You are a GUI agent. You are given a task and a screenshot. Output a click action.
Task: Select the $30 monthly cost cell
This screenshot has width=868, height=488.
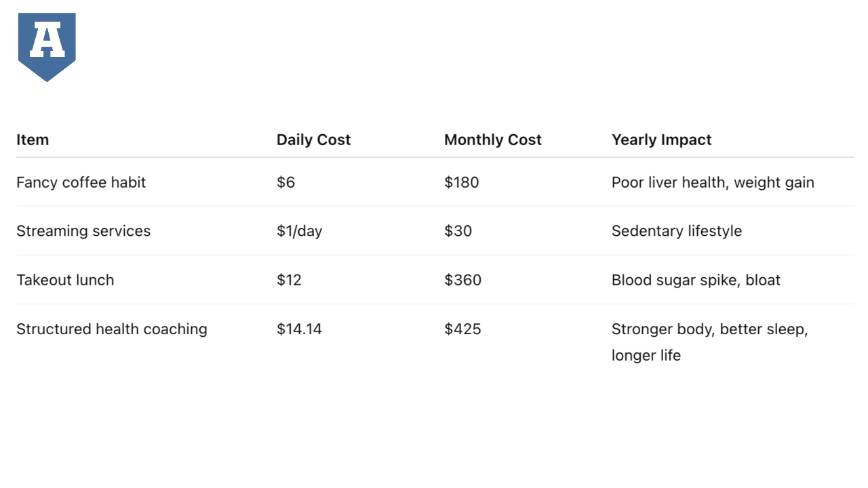[x=458, y=231]
